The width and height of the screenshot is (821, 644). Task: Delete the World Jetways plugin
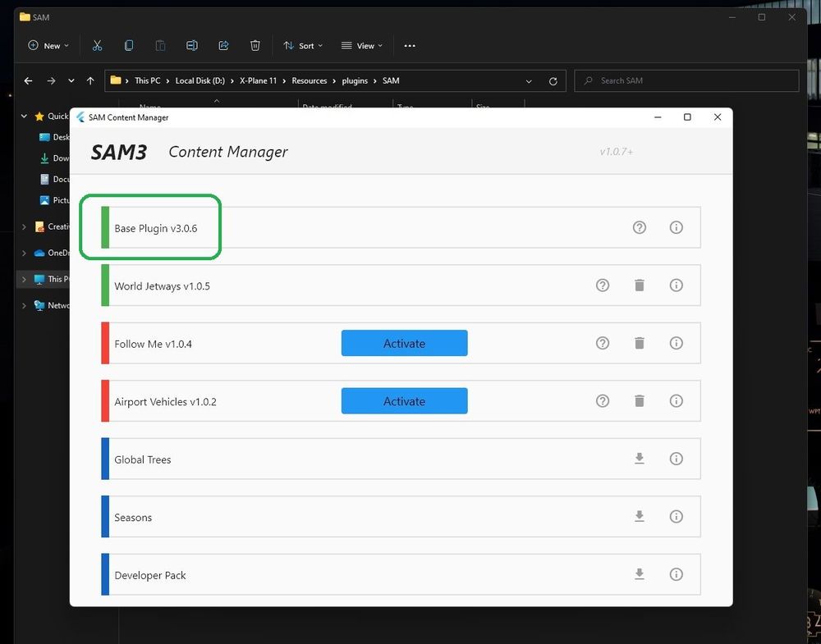(x=640, y=285)
